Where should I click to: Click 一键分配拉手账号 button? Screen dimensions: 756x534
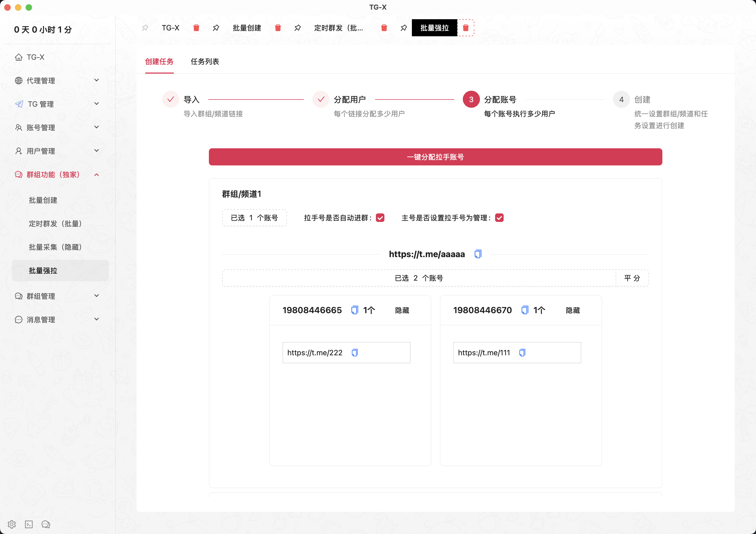coord(435,157)
